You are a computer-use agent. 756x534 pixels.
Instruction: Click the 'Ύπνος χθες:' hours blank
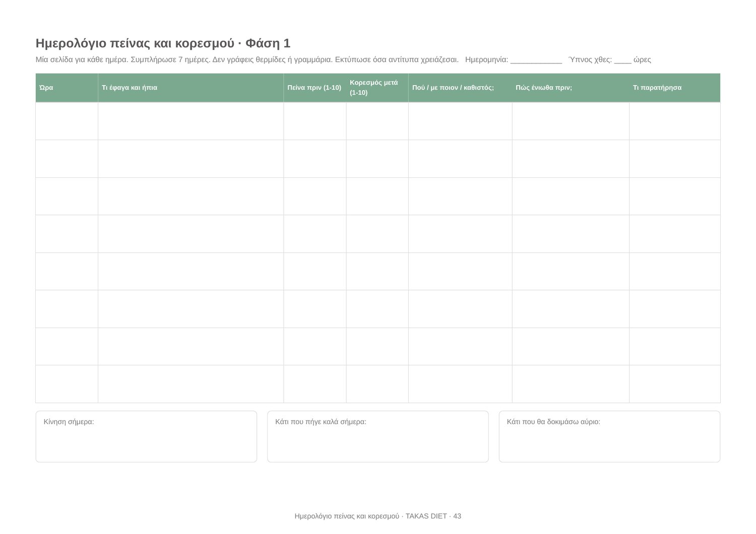click(x=623, y=60)
